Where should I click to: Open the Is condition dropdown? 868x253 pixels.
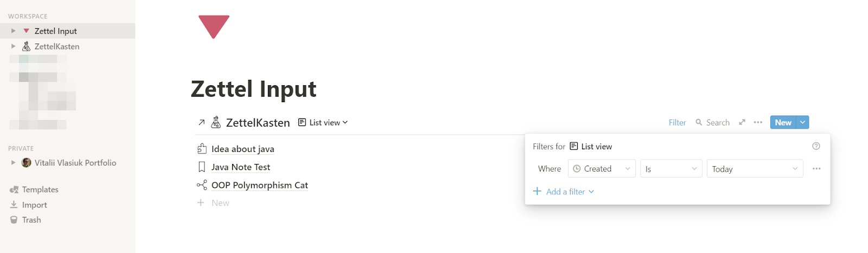pyautogui.click(x=671, y=169)
